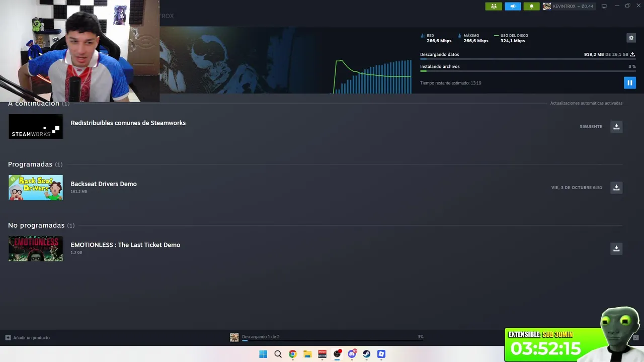
Task: Click the No programadas section header
Action: 41,225
